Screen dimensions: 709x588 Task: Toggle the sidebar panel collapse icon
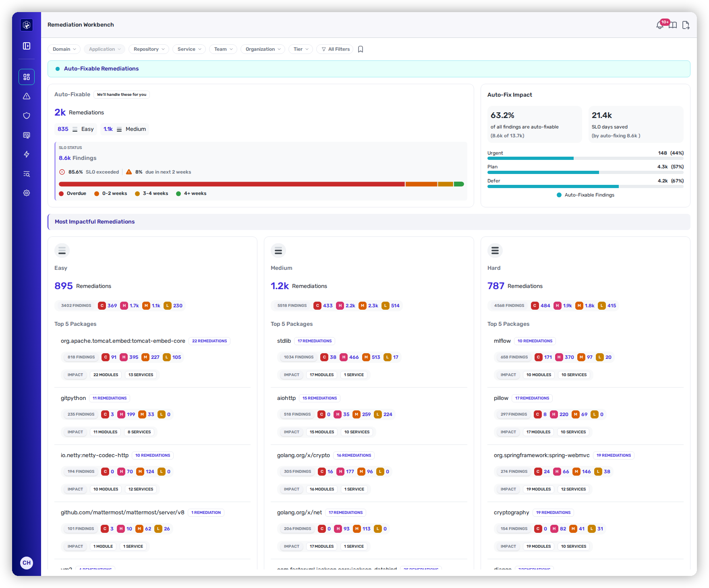point(27,46)
